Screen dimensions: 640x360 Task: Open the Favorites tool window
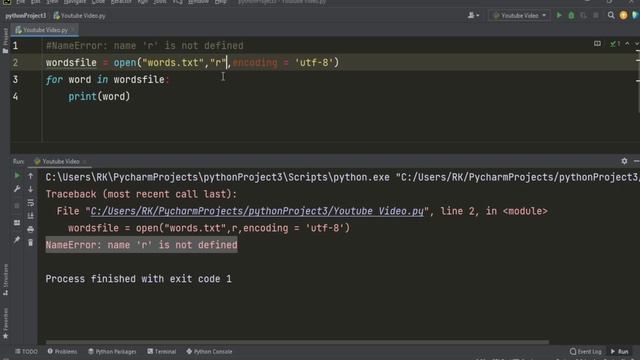[x=5, y=324]
